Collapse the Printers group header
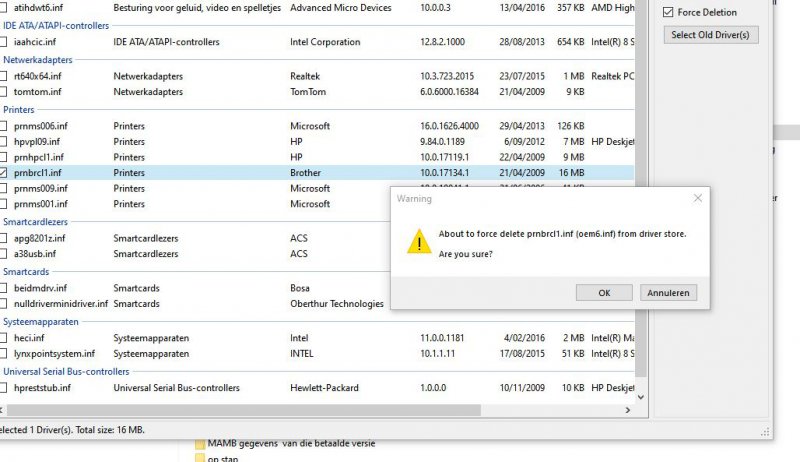 20,108
